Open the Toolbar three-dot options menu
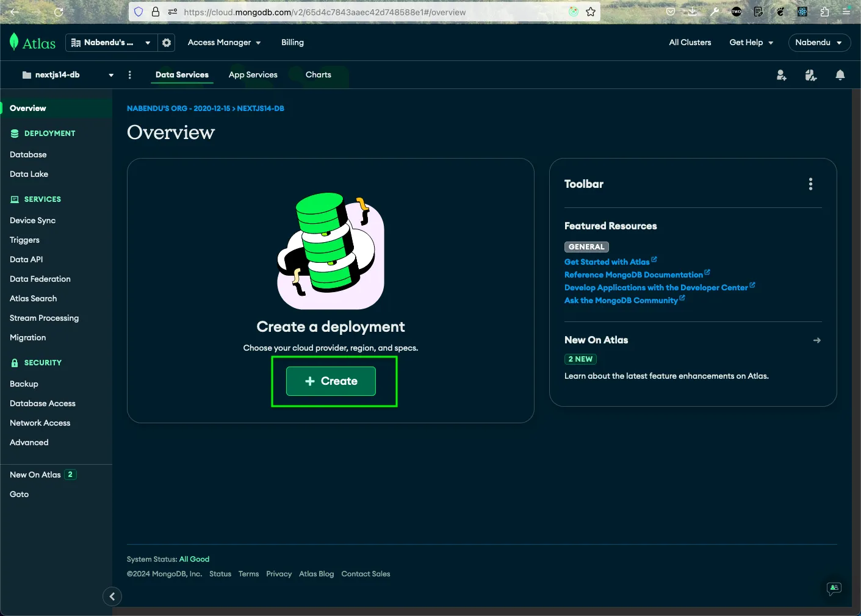 pyautogui.click(x=810, y=184)
